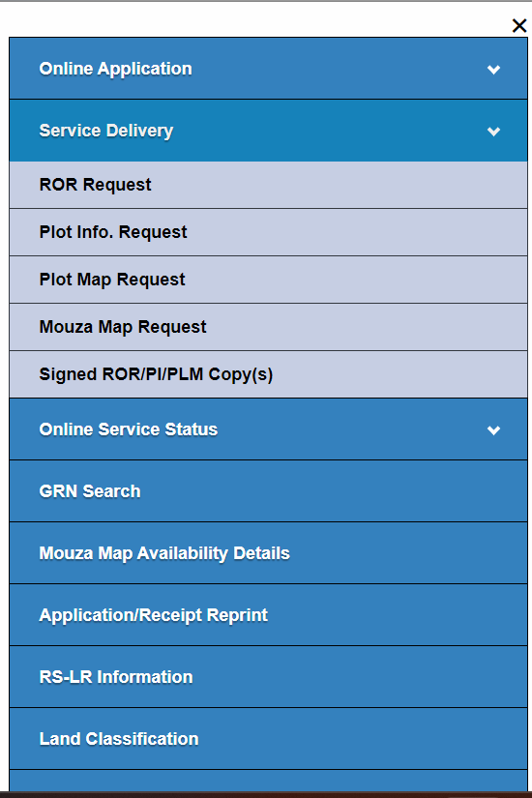This screenshot has height=798, width=532.
Task: Expand the Online Service Status chevron
Action: tap(493, 430)
